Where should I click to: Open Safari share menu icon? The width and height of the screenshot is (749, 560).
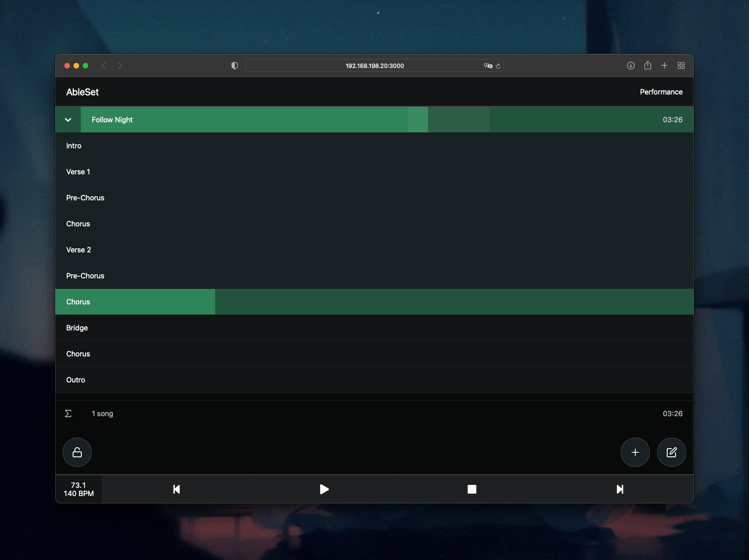point(648,66)
